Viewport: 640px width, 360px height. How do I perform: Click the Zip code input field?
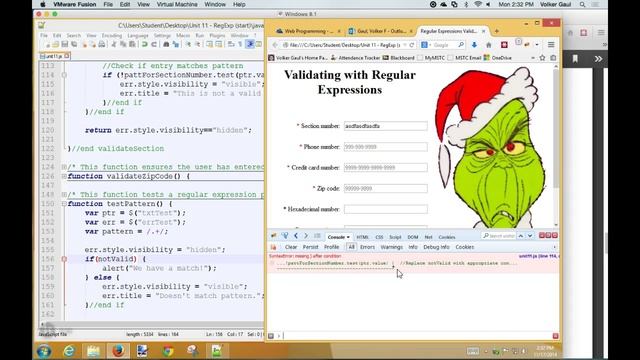(x=386, y=189)
